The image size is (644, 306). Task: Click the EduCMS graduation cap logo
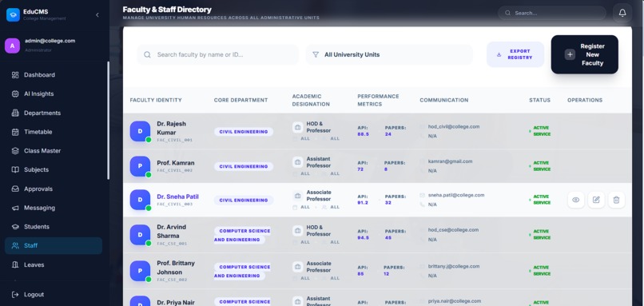point(13,15)
